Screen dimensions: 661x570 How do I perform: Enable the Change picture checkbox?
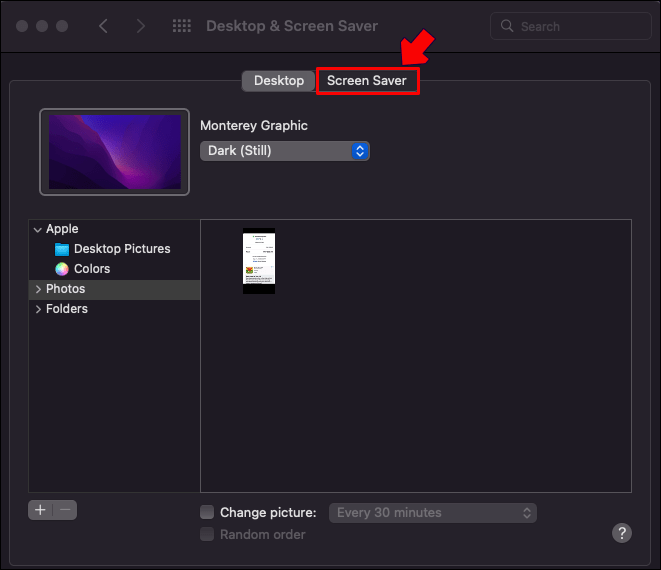pyautogui.click(x=207, y=512)
